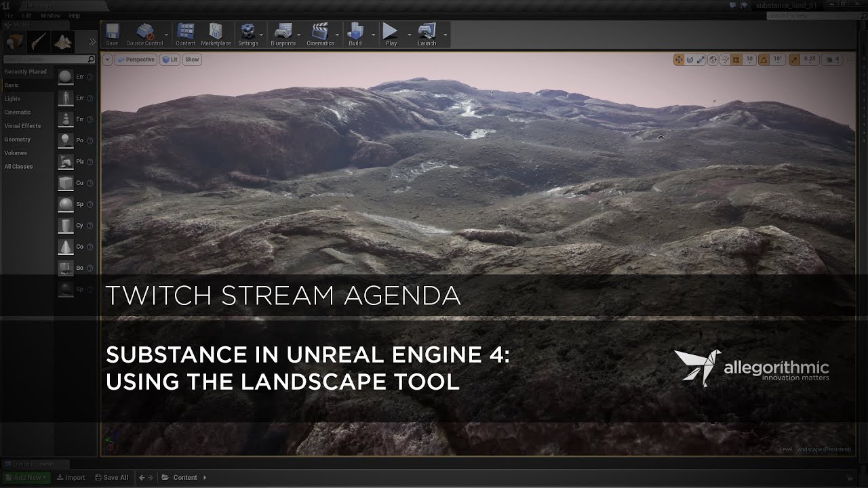Toggle surface snapping icon
Image resolution: width=868 pixels, height=488 pixels.
[x=725, y=60]
